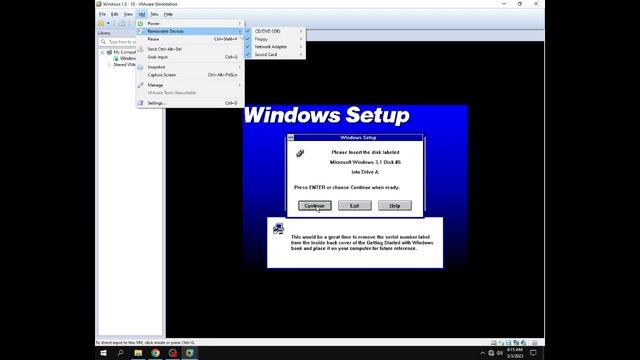
Task: Click the toolbar icon right of power dropdown
Action: click(x=122, y=24)
